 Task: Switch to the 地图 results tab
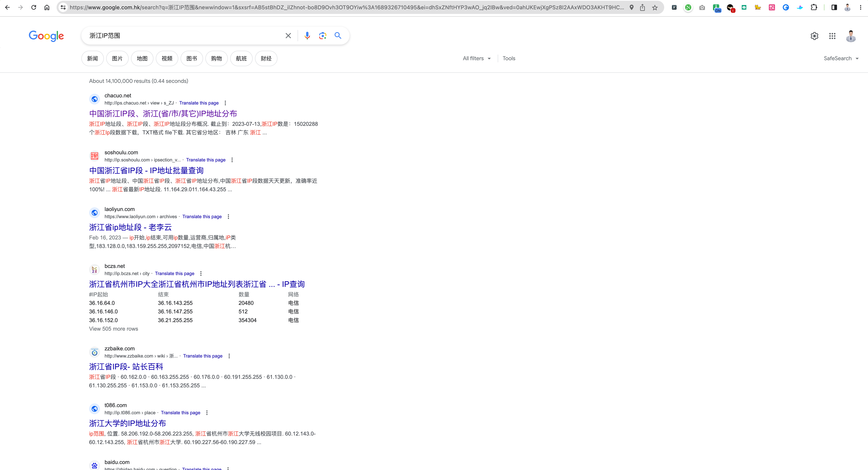142,59
